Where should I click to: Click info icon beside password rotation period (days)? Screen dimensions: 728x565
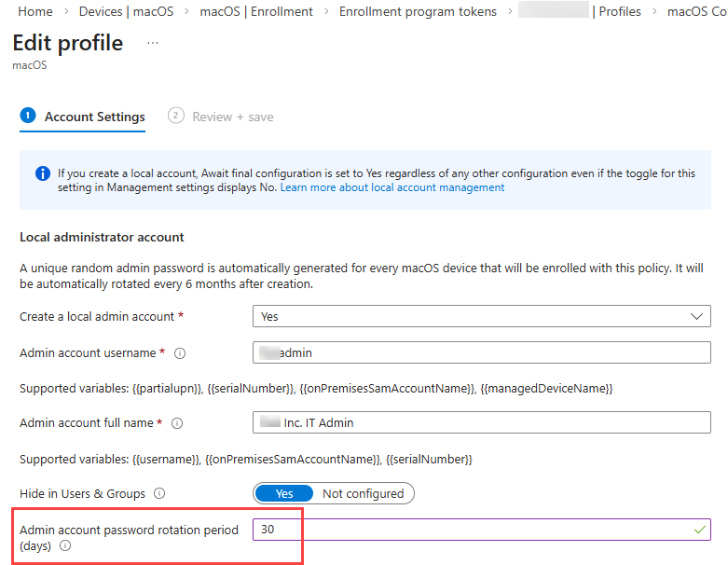click(x=65, y=545)
